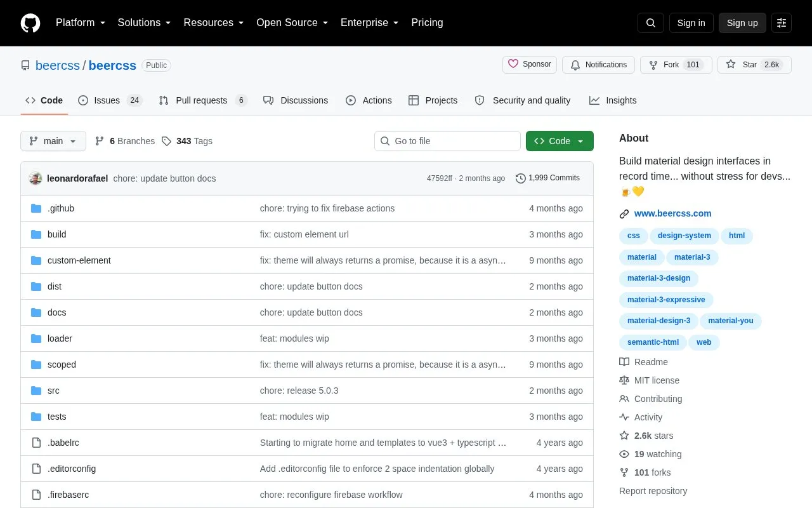Image resolution: width=812 pixels, height=508 pixels.
Task: Switch to the Issues tab
Action: [110, 100]
